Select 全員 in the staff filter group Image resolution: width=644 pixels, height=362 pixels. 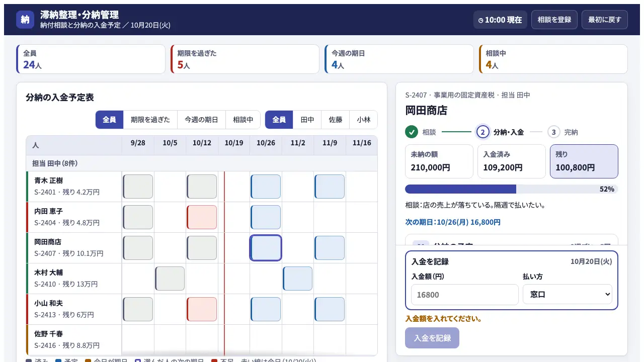pyautogui.click(x=279, y=120)
